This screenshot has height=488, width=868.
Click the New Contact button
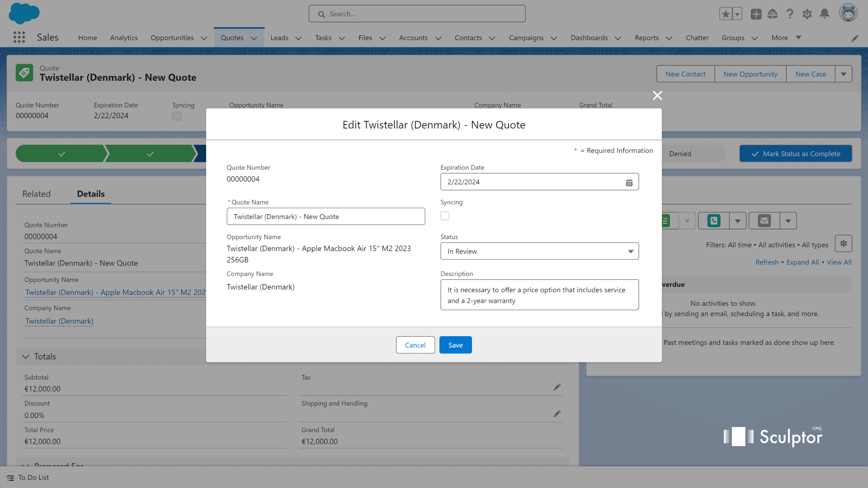coord(685,74)
